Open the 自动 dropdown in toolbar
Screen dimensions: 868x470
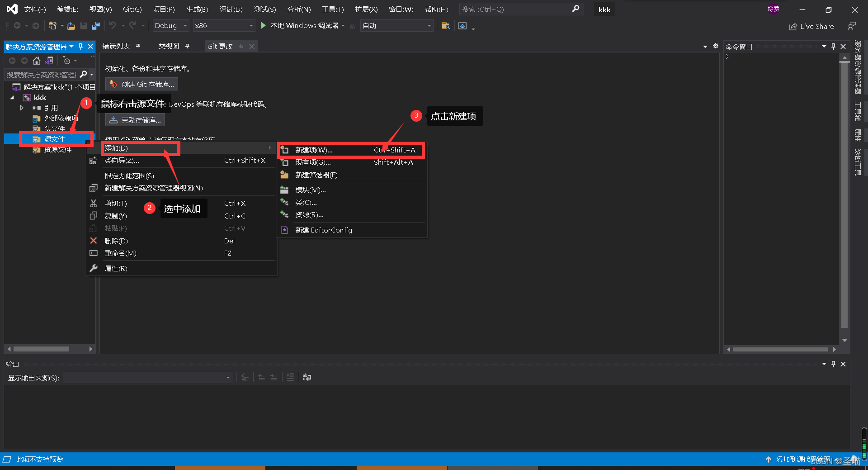(396, 26)
